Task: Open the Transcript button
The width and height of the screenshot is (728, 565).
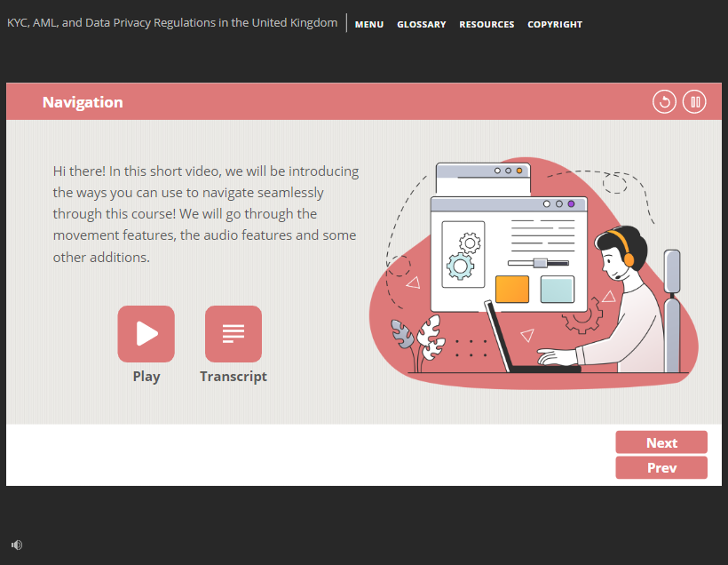Action: click(233, 334)
